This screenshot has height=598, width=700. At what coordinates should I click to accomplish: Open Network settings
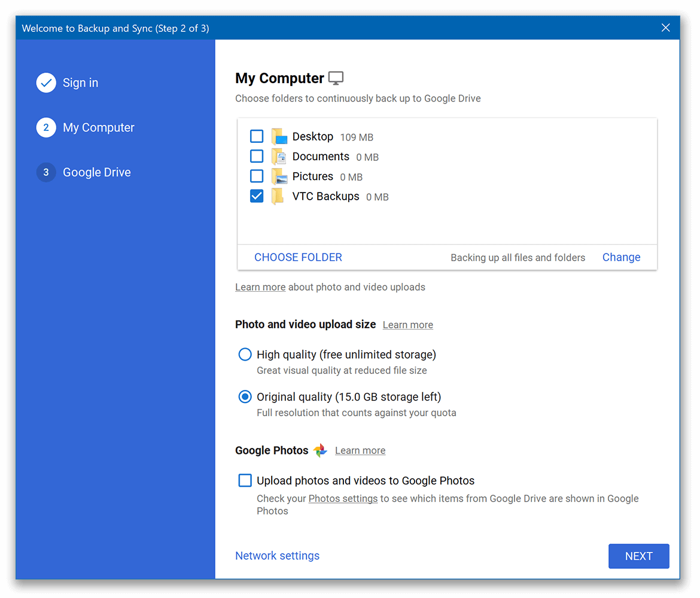click(x=277, y=556)
